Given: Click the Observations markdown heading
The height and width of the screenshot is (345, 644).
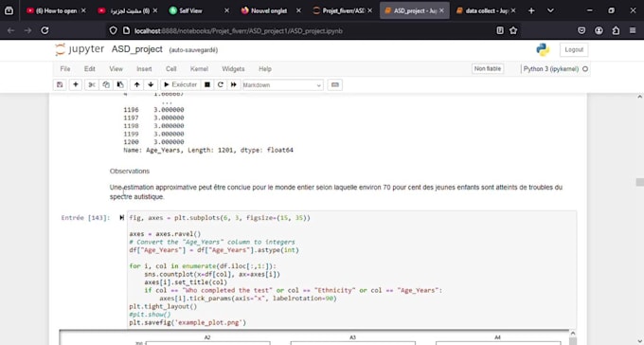Looking at the screenshot, I should [130, 171].
